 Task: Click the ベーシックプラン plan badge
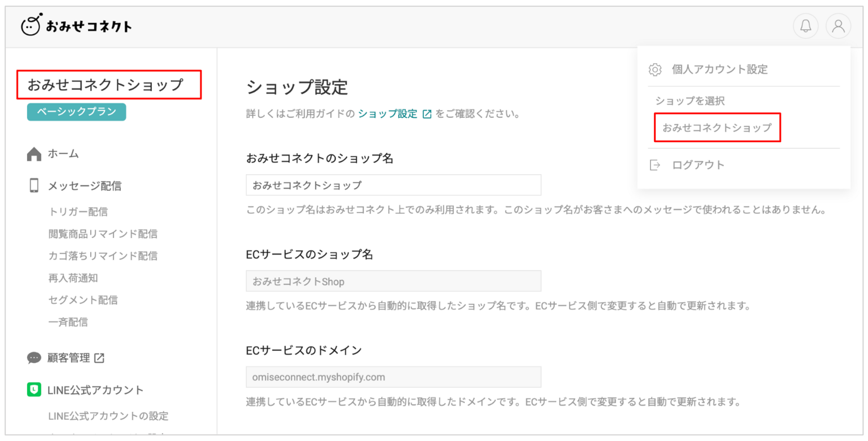pos(76,112)
